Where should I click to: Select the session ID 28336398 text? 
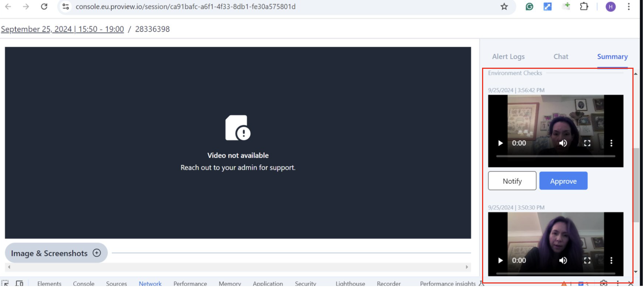click(152, 29)
